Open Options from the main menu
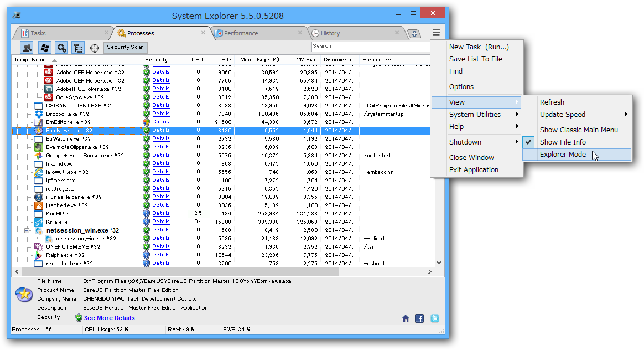644x350 pixels. click(x=477, y=87)
